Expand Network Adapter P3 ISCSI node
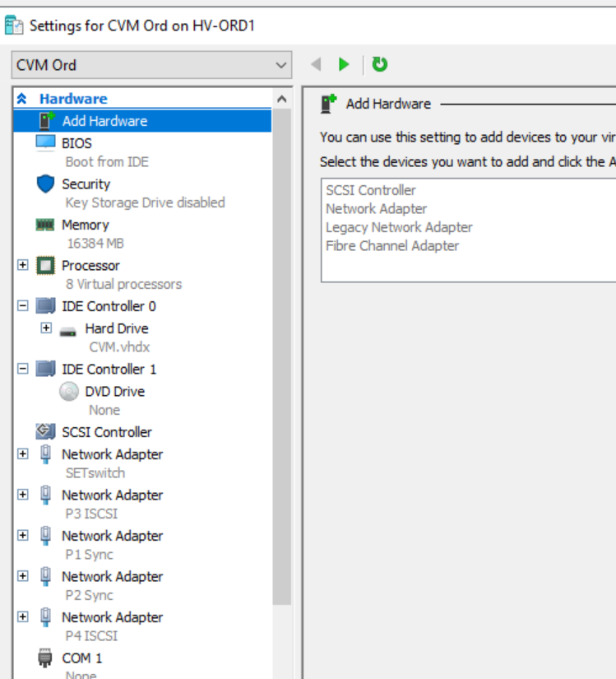The height and width of the screenshot is (679, 616). click(x=23, y=495)
